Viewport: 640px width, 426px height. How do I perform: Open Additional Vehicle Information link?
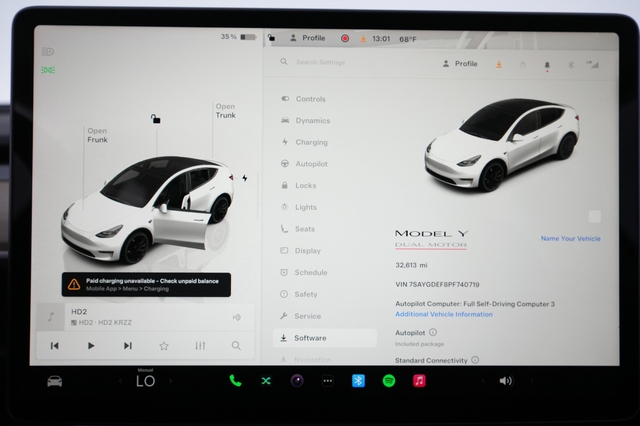[444, 314]
